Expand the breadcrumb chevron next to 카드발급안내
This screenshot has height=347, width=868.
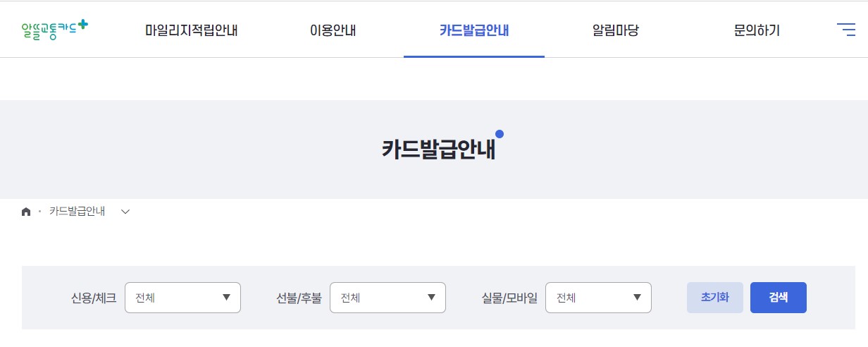point(125,212)
